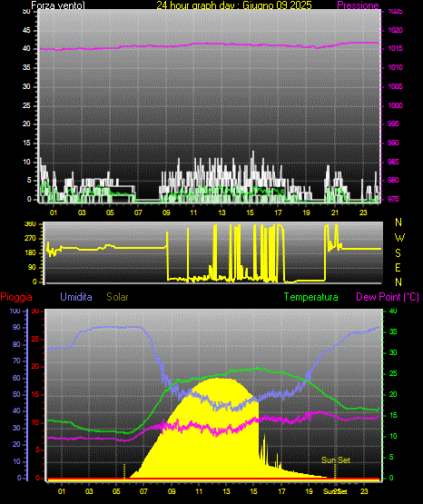
Task: Click the 50 value on the blue humidity axis
Action: 16,394
